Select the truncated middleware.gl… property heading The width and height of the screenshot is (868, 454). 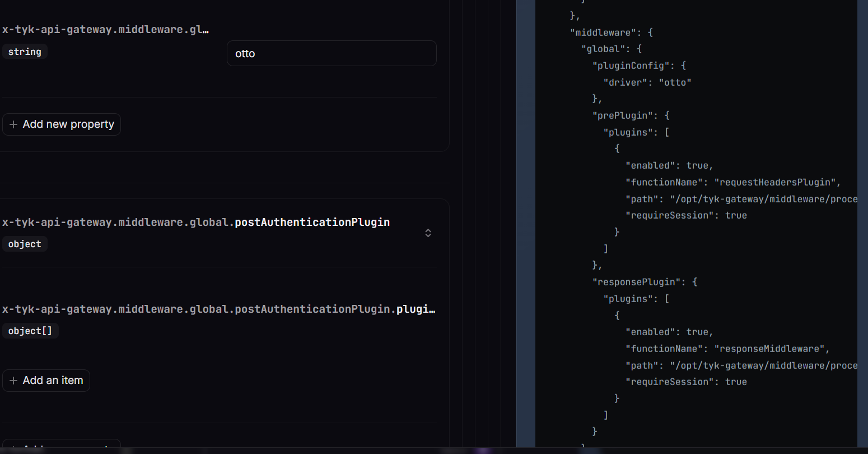[x=105, y=30]
